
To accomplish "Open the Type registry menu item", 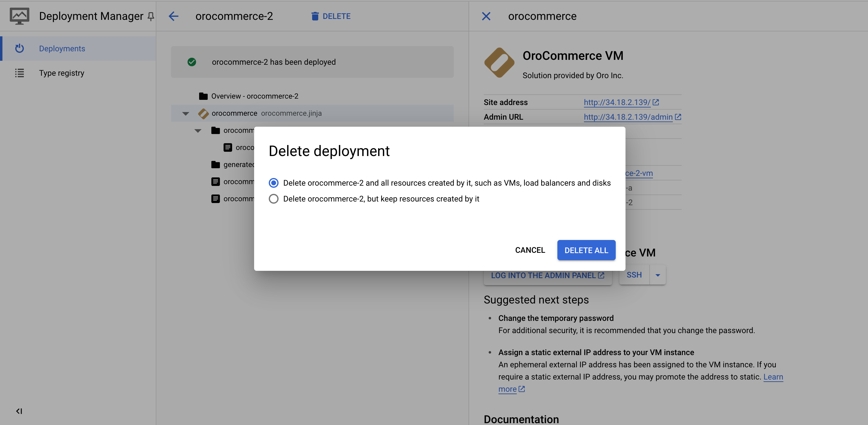I will (62, 73).
